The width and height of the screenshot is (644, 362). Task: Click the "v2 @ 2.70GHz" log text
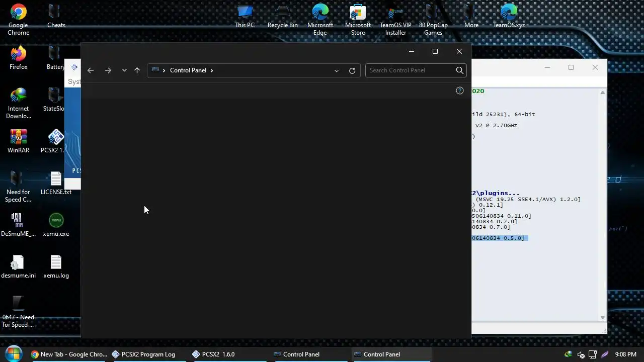pos(496,126)
